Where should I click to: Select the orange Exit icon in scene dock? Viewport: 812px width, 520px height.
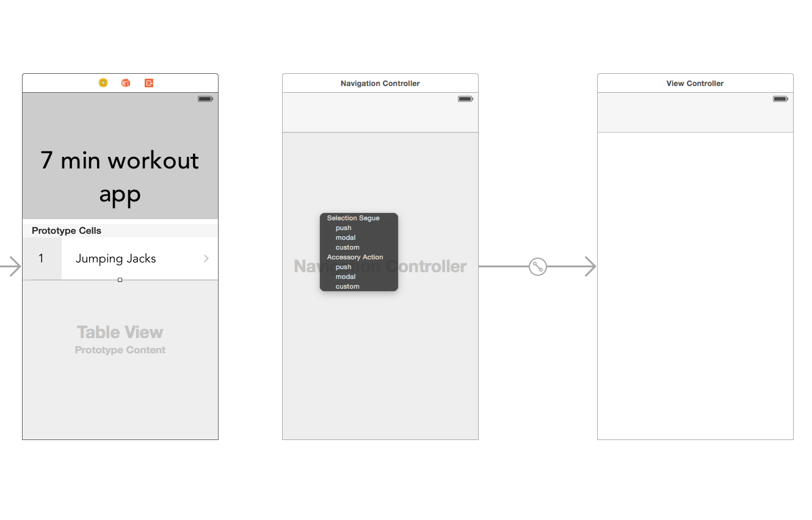[149, 83]
